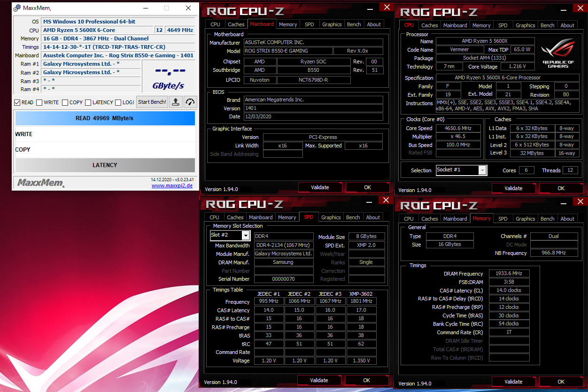Screen dimensions: 588x392
Task: Start the benchmark with Start Bench! button
Action: [x=152, y=102]
